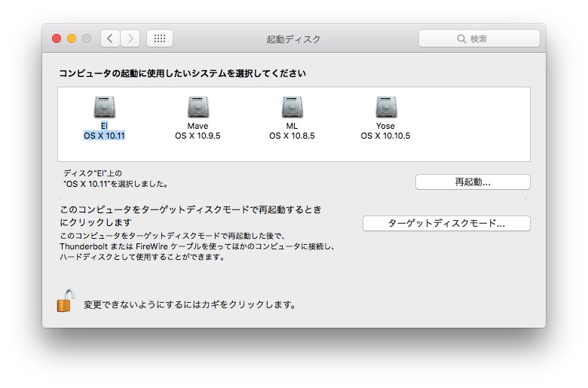Select the Yose startup disk icon
Screen dimensions: 588x388
[386, 107]
